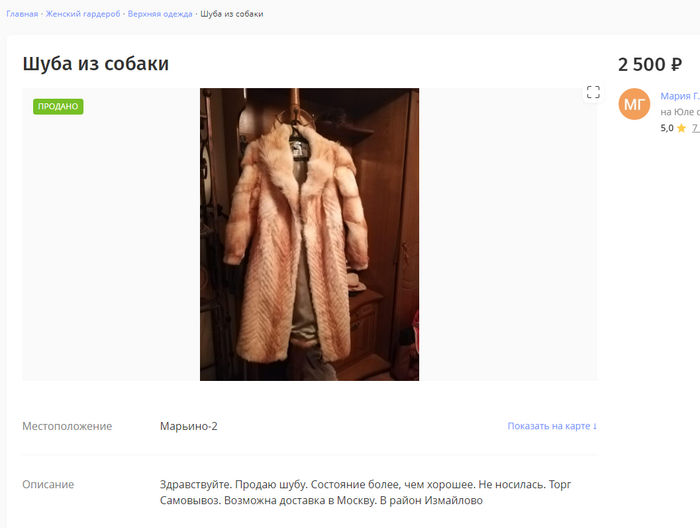Open fullscreen view of the product photo
The height and width of the screenshot is (528, 700).
[593, 92]
